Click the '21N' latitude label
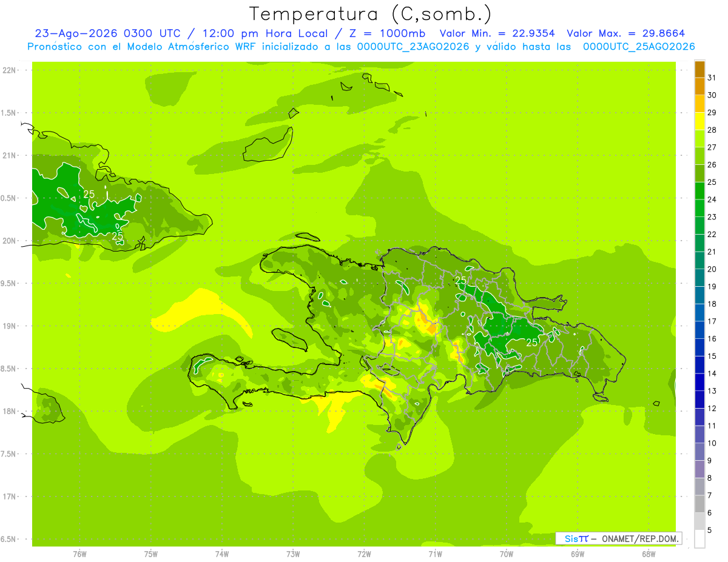Screen dimensions: 728x562 coord(10,156)
